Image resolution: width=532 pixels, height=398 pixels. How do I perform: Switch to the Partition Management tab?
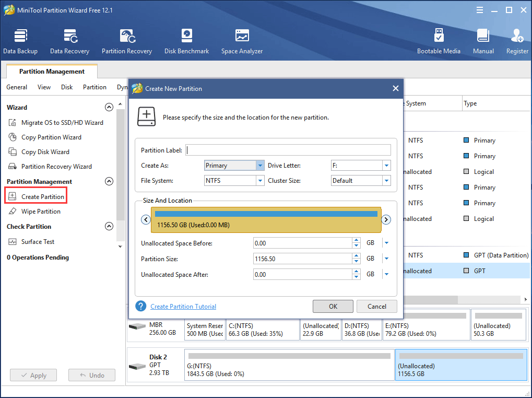[51, 71]
